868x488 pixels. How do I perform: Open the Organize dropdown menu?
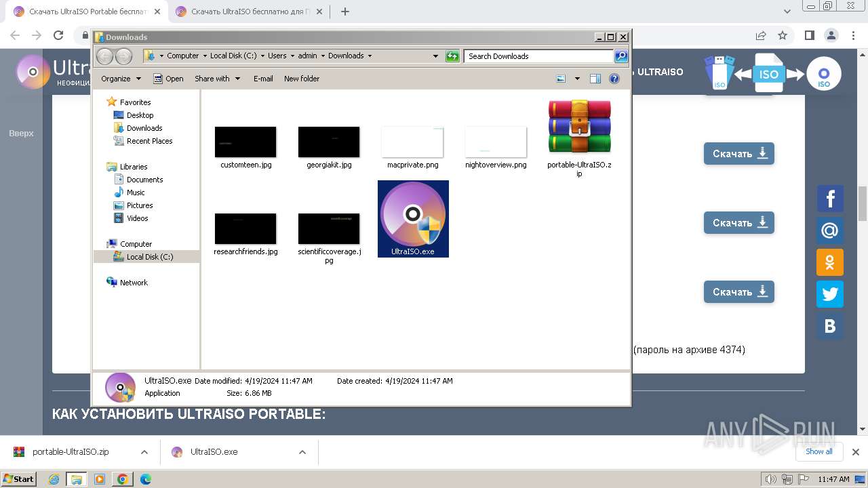pos(121,79)
